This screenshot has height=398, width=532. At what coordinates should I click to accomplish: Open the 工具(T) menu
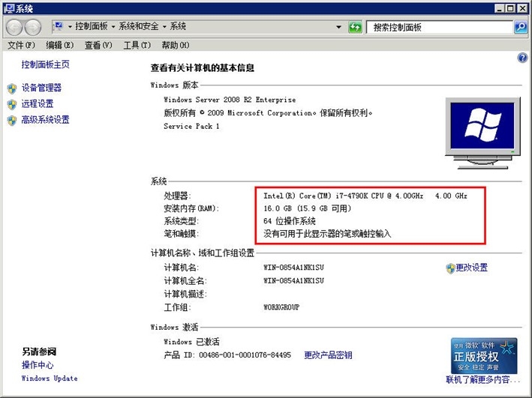coord(137,45)
